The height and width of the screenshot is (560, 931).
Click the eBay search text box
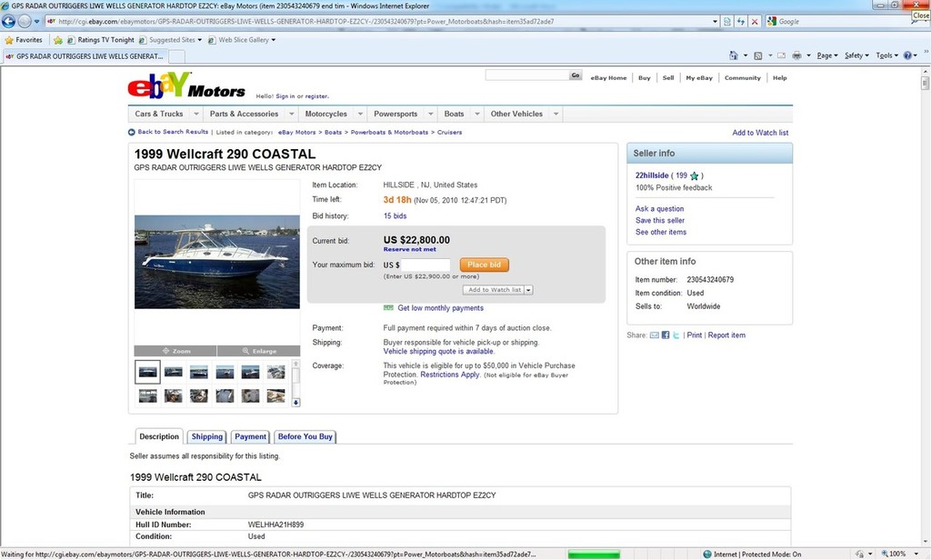(527, 75)
